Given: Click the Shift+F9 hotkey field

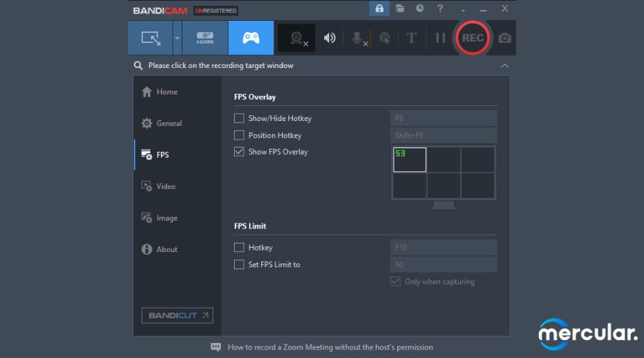Looking at the screenshot, I should click(444, 135).
